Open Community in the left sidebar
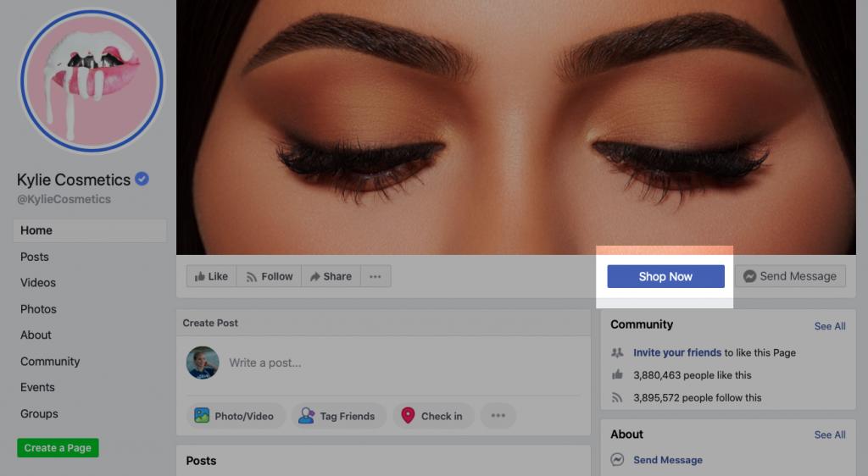Viewport: 868px width, 476px height. coord(50,362)
